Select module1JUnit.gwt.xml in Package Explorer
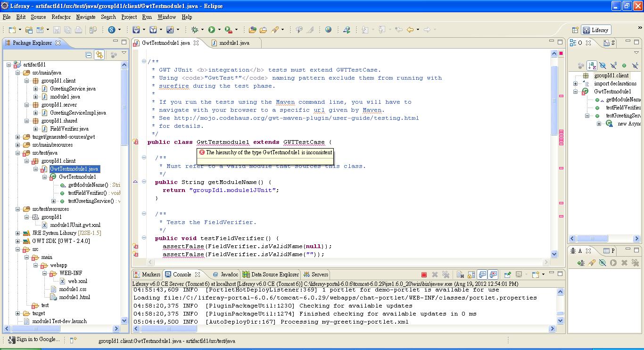This screenshot has width=644, height=350. point(75,225)
